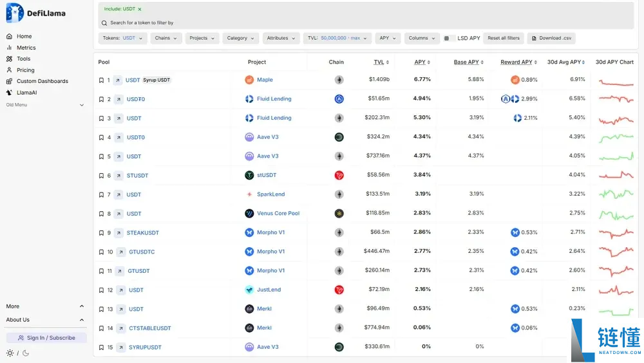The image size is (644, 363).
Task: Open the Projects filter dropdown
Action: 202,38
